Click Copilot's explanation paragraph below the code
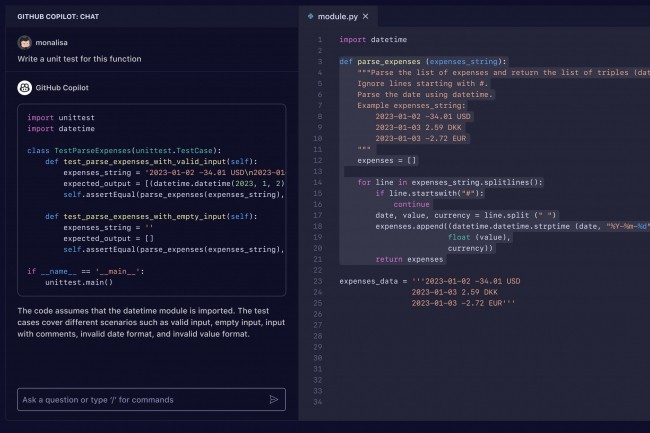Image resolution: width=650 pixels, height=433 pixels. coord(150,323)
